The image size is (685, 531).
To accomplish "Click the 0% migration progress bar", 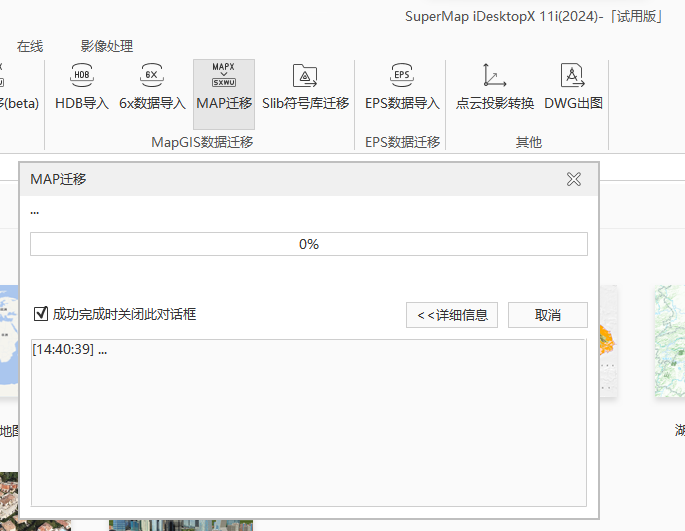I will tap(309, 244).
